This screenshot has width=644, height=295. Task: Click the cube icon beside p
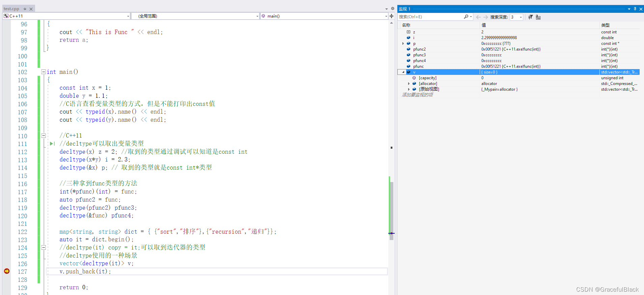coord(409,43)
